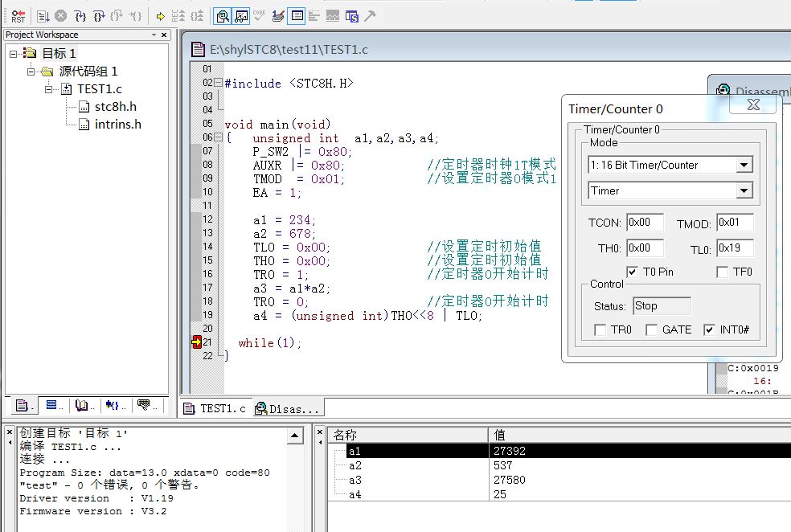791x532 pixels.
Task: Click the Status field showing Stop
Action: coord(662,306)
